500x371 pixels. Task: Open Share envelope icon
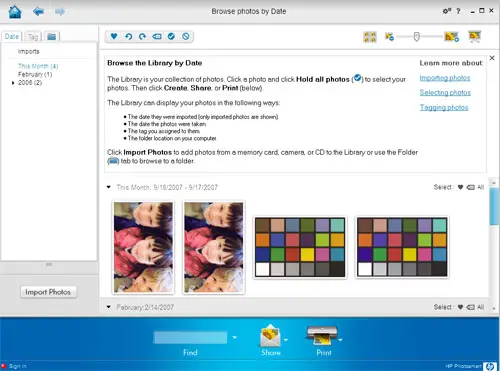[270, 336]
